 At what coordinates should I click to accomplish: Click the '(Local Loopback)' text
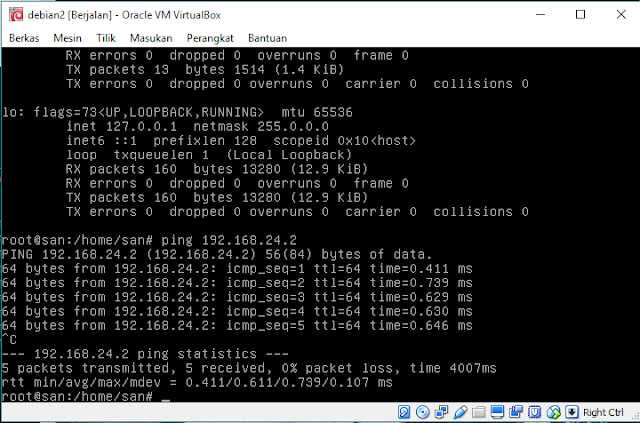pyautogui.click(x=289, y=155)
